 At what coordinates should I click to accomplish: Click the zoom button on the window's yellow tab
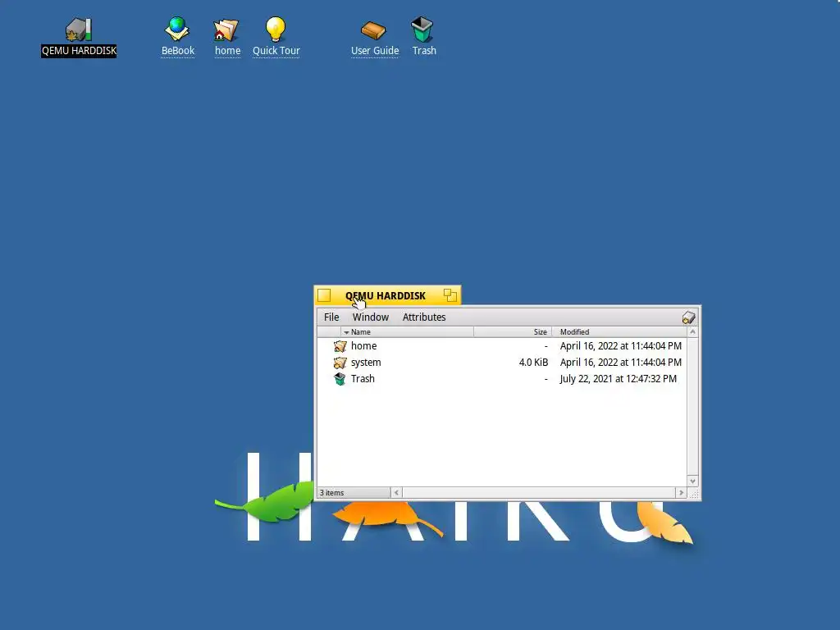(x=450, y=295)
